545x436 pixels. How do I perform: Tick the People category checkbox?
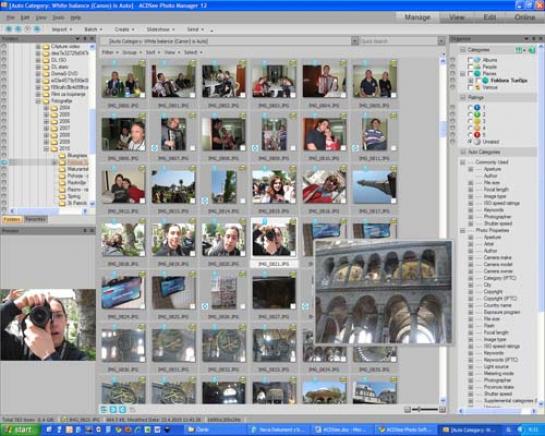[x=471, y=67]
